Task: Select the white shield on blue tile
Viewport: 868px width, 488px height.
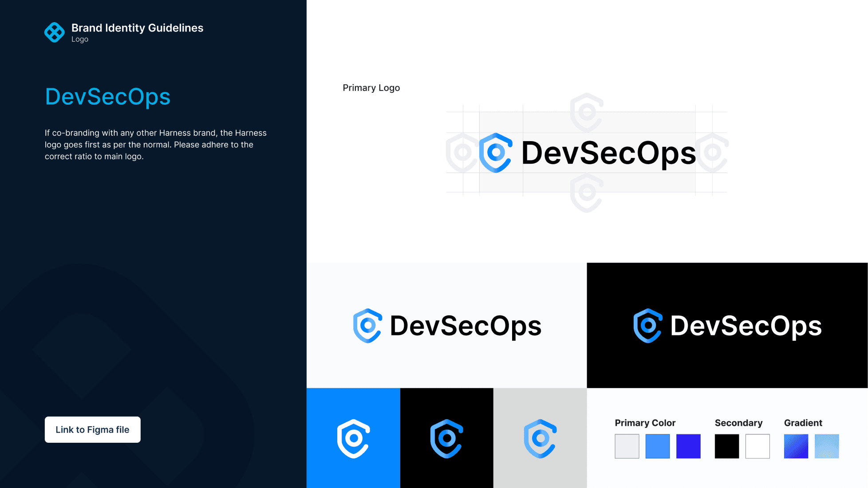Action: pos(353,438)
